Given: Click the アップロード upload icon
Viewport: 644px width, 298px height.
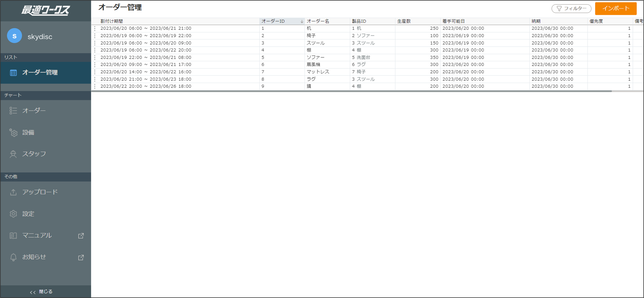Looking at the screenshot, I should [x=13, y=192].
